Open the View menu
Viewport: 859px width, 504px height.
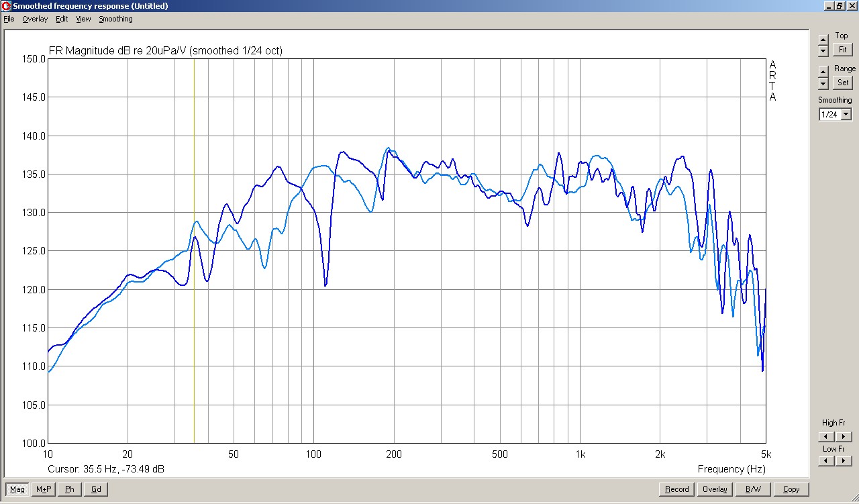[x=83, y=19]
